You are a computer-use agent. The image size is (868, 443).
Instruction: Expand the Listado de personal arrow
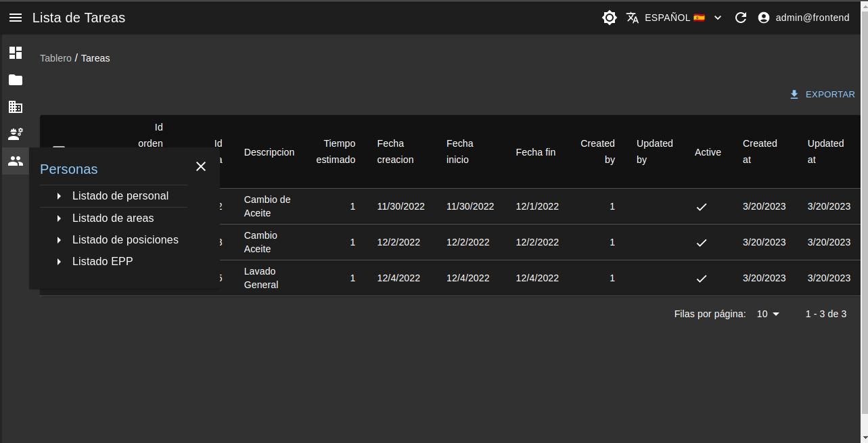click(x=60, y=196)
